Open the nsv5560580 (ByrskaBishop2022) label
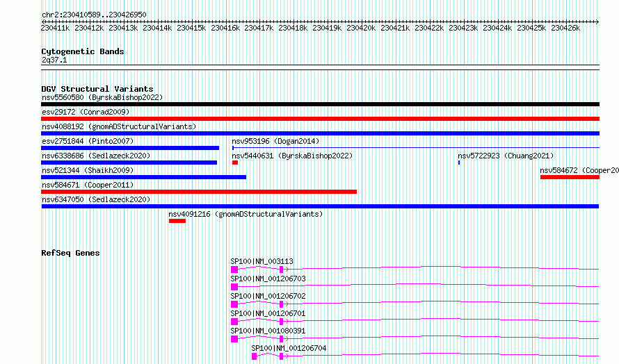This screenshot has height=364, width=619. (x=102, y=97)
